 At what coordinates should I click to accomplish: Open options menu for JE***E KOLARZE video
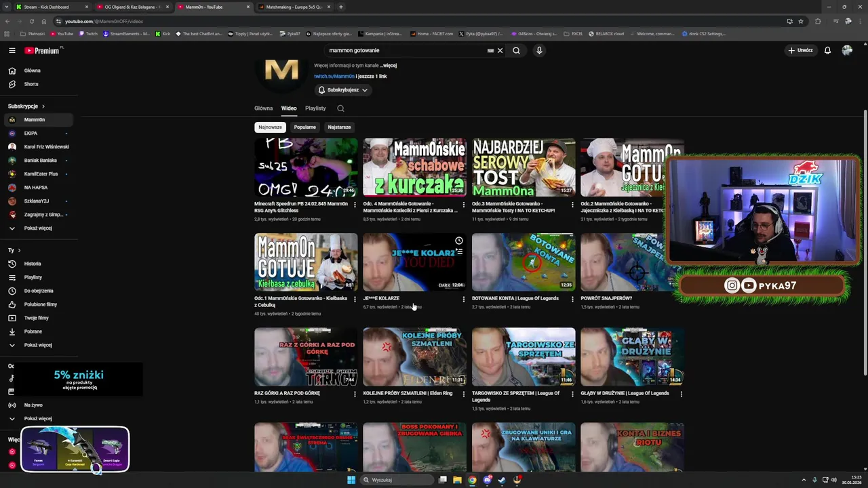coord(464,299)
